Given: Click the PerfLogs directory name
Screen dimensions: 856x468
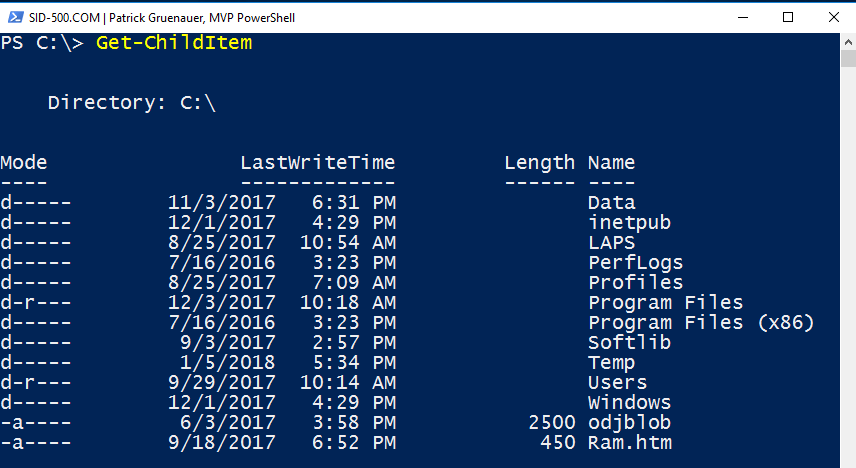Looking at the screenshot, I should pyautogui.click(x=635, y=262).
